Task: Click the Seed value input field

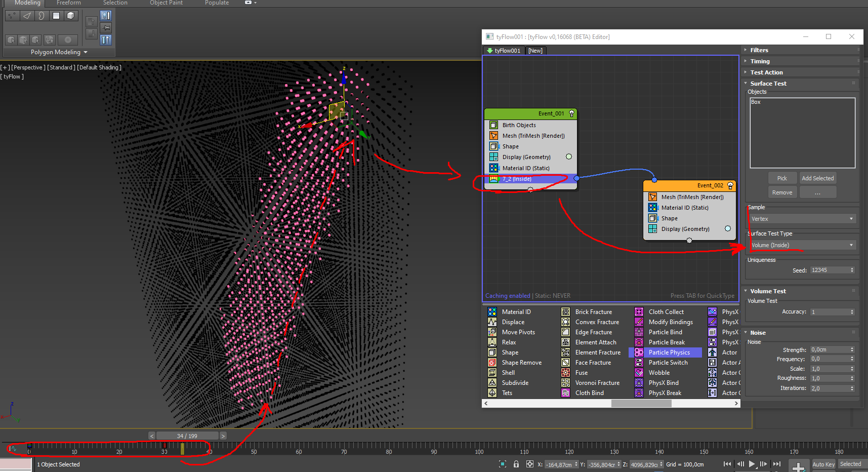Action: [x=829, y=270]
